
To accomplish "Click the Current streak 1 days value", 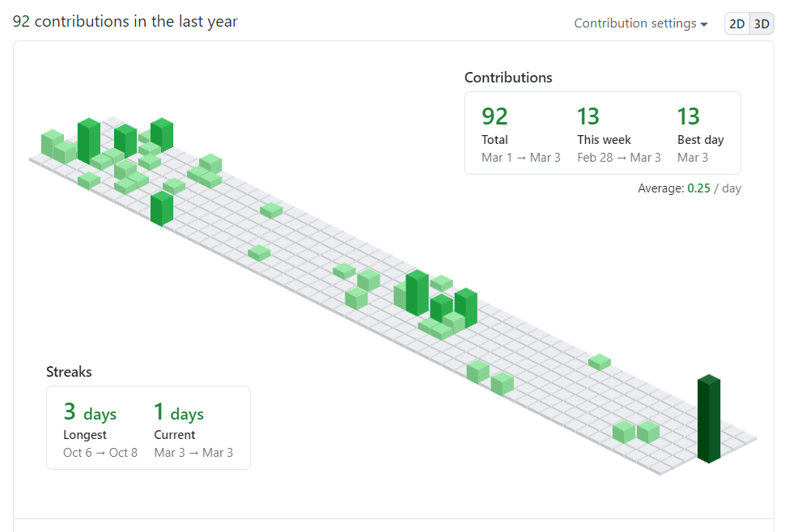I will tap(179, 413).
